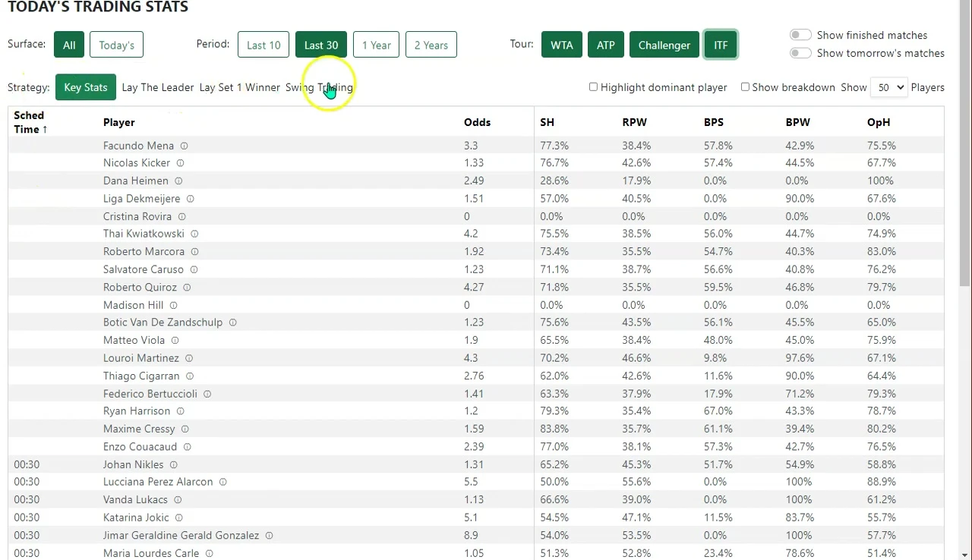
Task: Show info icon for Louroi Martinez
Action: (x=189, y=358)
